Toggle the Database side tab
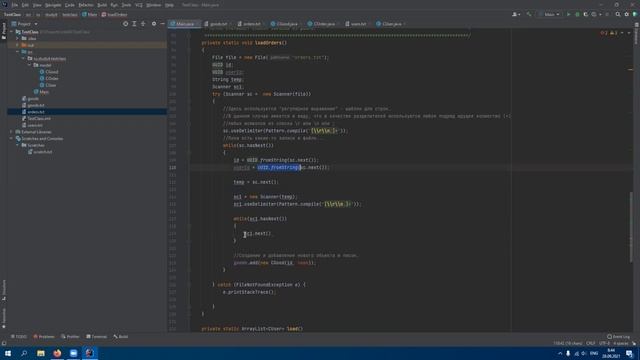The image size is (640, 360). coord(636,33)
